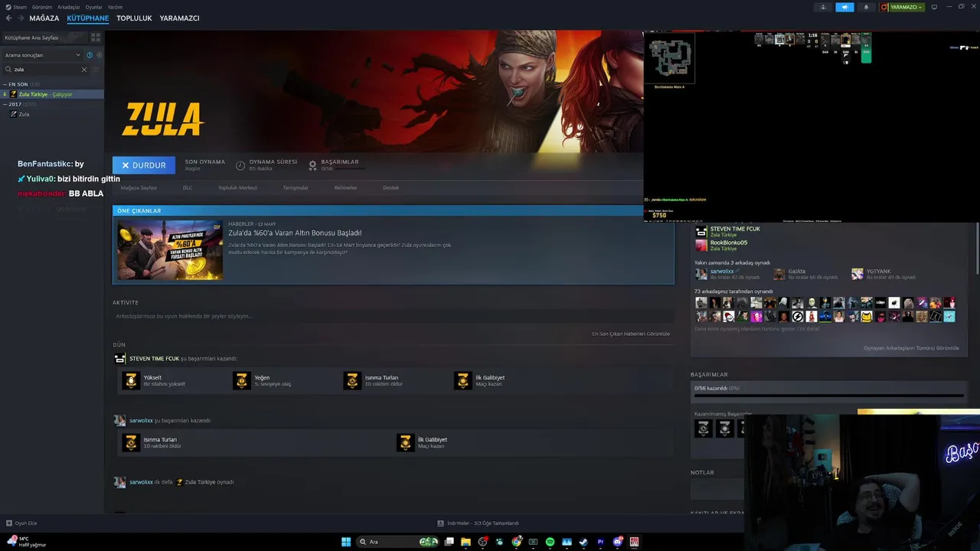
Task: Open the Görünüm menu
Action: [42, 7]
